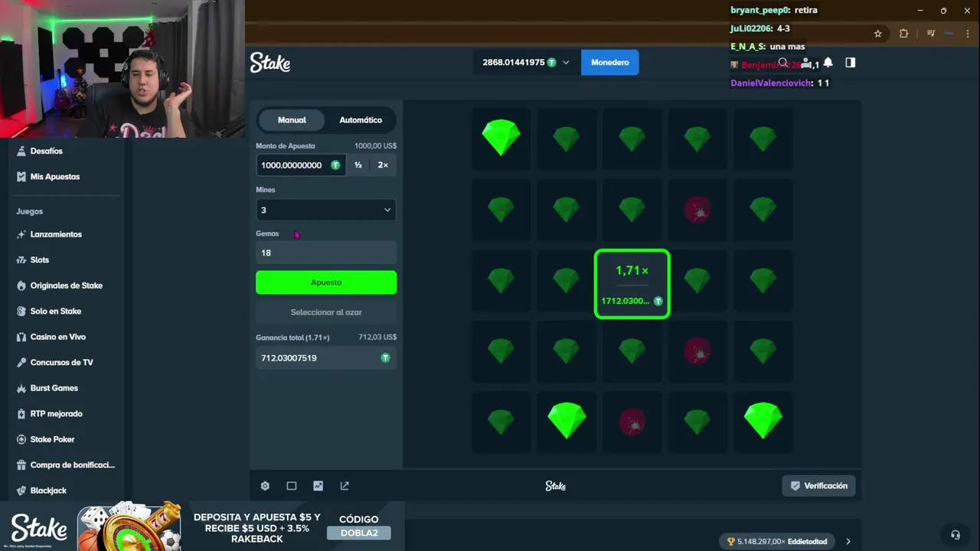Click the 5.148.297,00× Eddietodtod entry
This screenshot has height=551, width=980.
tap(777, 542)
